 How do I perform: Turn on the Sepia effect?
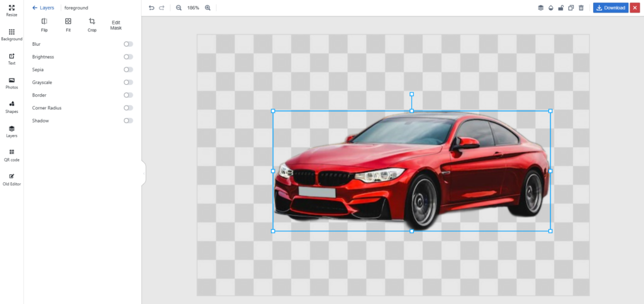click(x=128, y=69)
